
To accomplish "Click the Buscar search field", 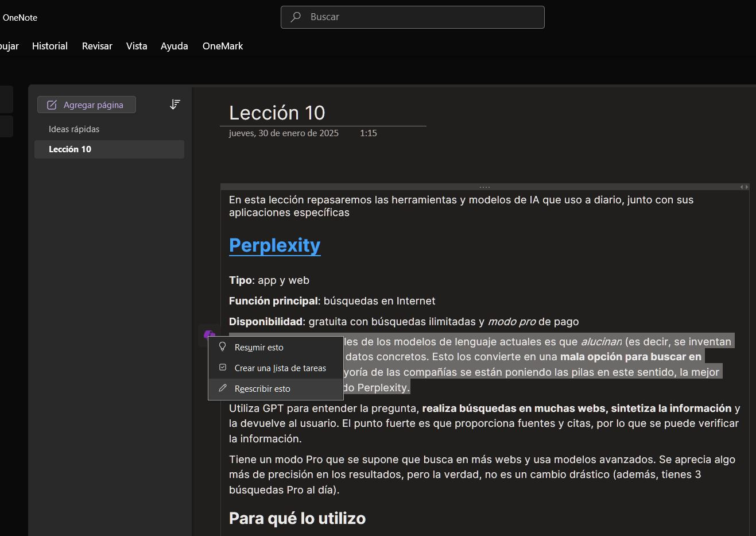I will coord(413,17).
